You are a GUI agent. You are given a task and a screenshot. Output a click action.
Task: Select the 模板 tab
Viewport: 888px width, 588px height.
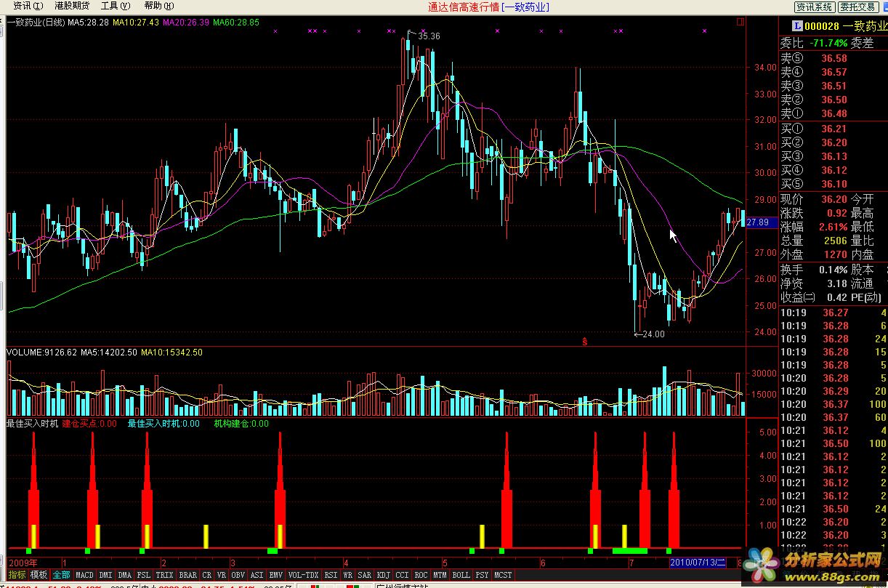(39, 575)
